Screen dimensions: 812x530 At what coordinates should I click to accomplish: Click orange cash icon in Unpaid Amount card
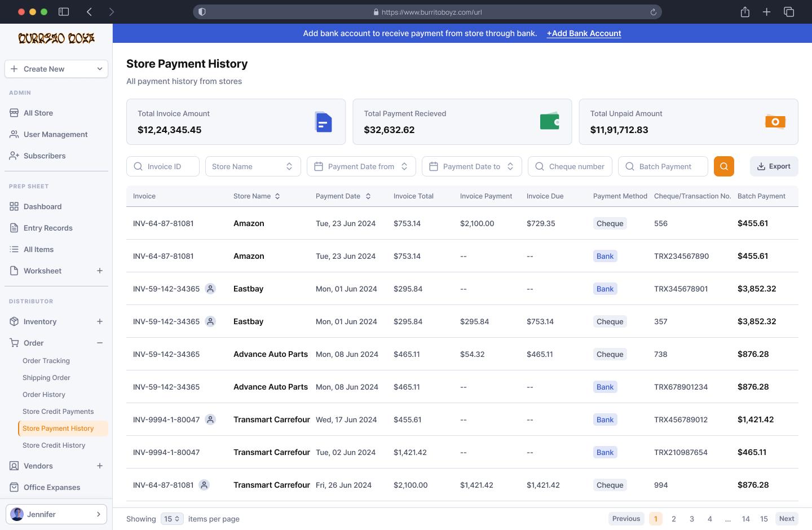[x=775, y=122]
